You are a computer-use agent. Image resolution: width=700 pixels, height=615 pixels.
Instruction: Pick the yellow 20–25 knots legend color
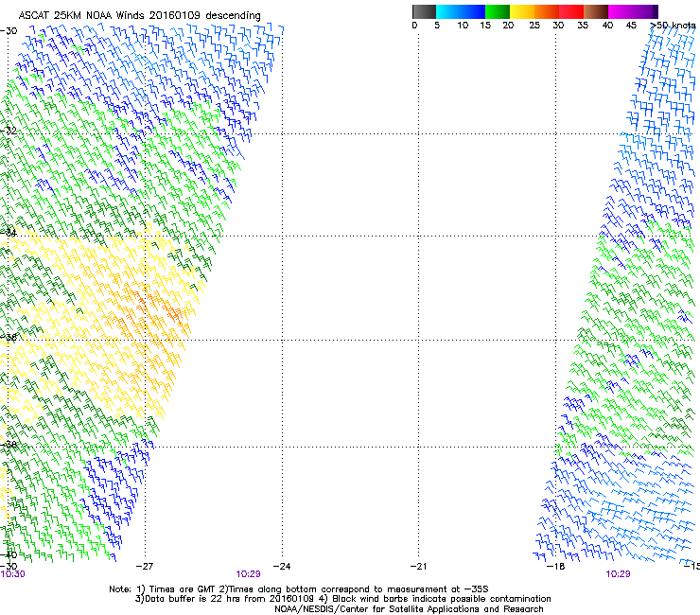point(522,11)
